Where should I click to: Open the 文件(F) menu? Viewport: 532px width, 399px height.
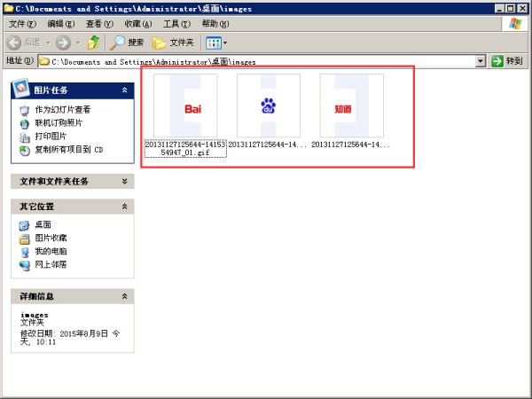pos(22,24)
